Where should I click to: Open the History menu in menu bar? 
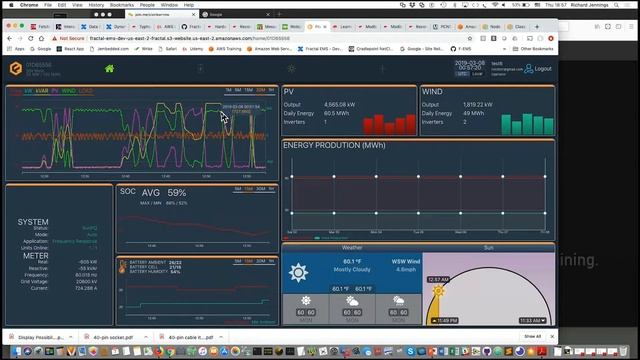pyautogui.click(x=96, y=5)
